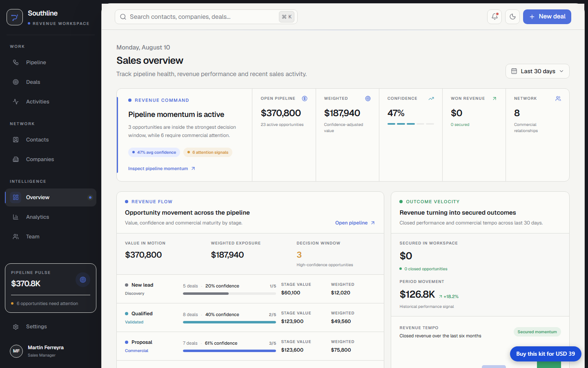Click the Pipeline Pulse target icon
This screenshot has width=588, height=368.
(x=83, y=280)
